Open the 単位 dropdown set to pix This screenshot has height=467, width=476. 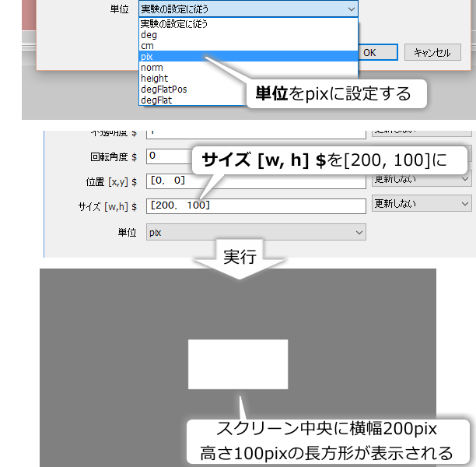256,232
